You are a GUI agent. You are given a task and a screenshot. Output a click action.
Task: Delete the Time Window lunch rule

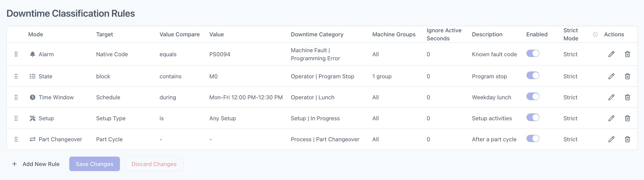627,97
